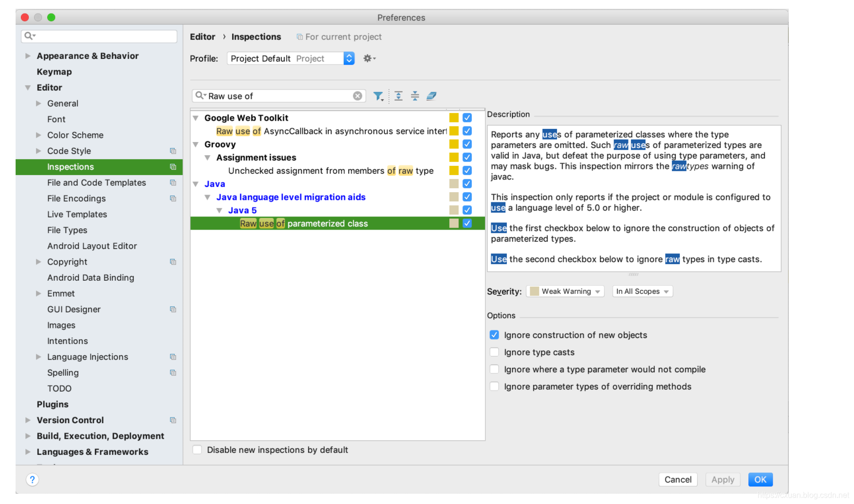Click the project-level icon beside File Encodings
This screenshot has height=504, width=854.
[173, 198]
